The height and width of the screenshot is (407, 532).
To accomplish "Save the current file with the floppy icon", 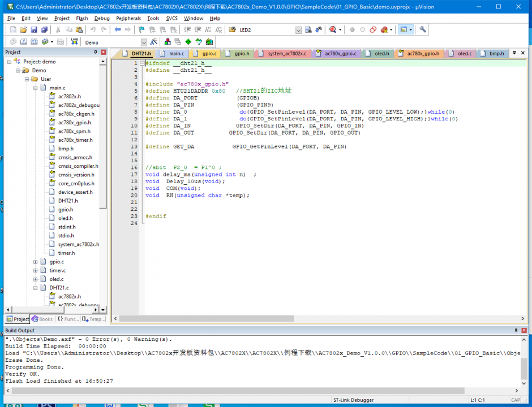I will [34, 30].
